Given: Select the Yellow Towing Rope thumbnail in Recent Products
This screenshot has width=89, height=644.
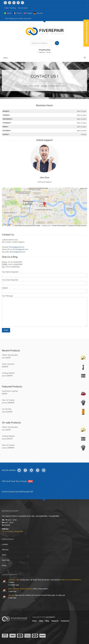Looking at the screenshot, I should click(x=83, y=358).
